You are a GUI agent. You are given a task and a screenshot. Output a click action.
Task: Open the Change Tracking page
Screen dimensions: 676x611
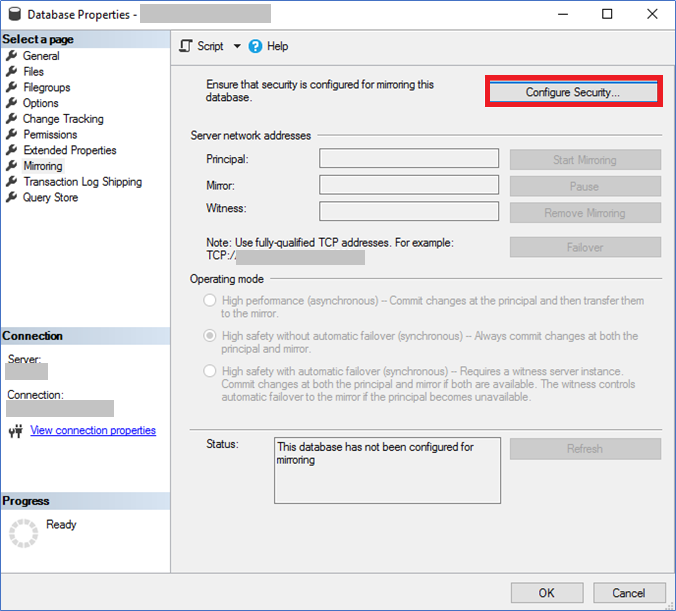63,119
